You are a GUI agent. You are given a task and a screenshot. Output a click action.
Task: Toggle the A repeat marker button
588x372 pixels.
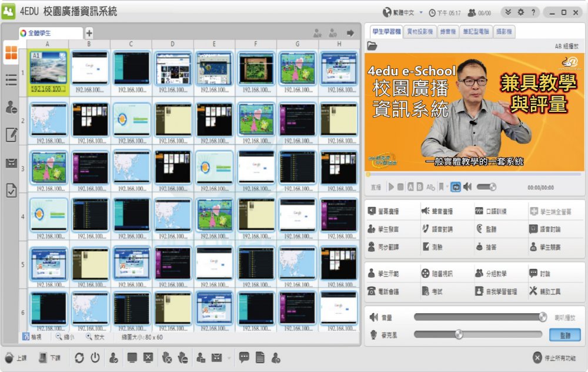click(x=410, y=187)
